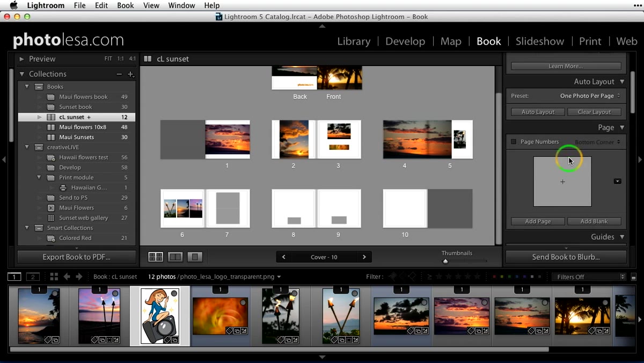Collapse the Print module folder

(39, 178)
